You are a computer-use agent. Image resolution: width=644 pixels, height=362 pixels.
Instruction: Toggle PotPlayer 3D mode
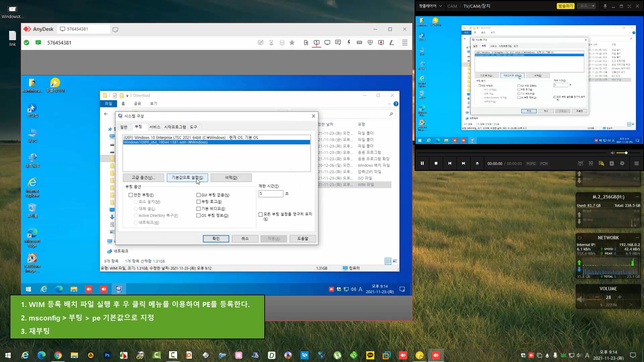(591, 163)
